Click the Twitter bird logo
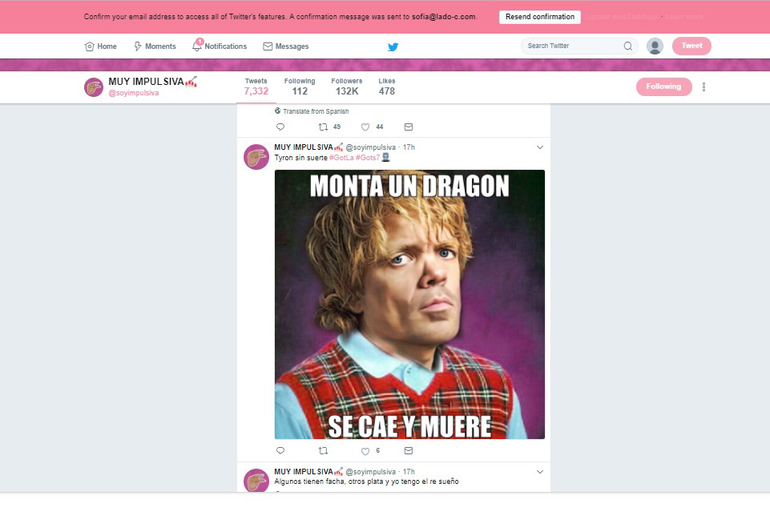770x532 pixels. [x=393, y=46]
